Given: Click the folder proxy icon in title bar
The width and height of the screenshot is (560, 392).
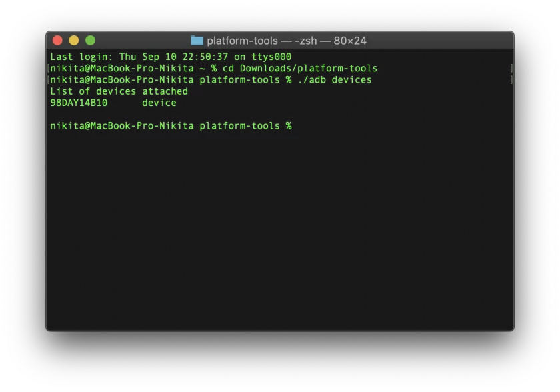Looking at the screenshot, I should coord(197,41).
